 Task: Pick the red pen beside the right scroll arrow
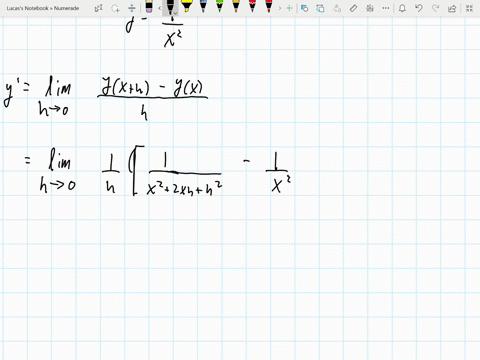coord(269,7)
